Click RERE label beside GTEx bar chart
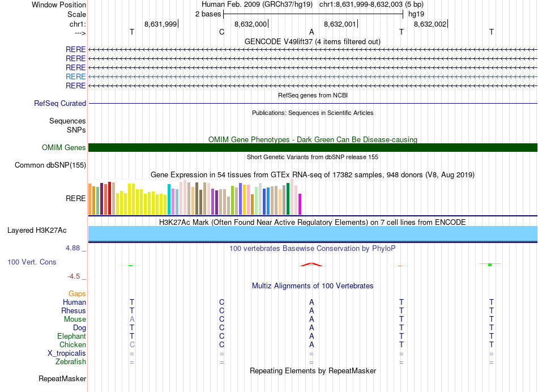Viewport: 538px width, 392px height. tap(75, 198)
